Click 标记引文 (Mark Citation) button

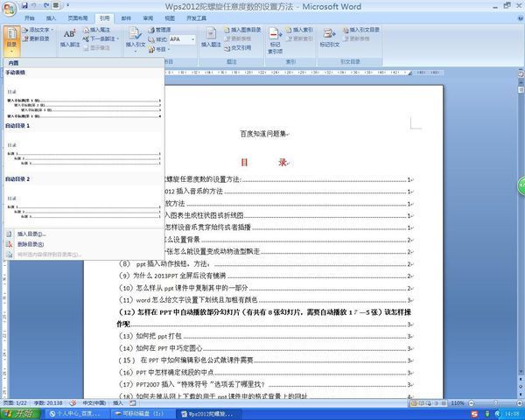(330, 38)
